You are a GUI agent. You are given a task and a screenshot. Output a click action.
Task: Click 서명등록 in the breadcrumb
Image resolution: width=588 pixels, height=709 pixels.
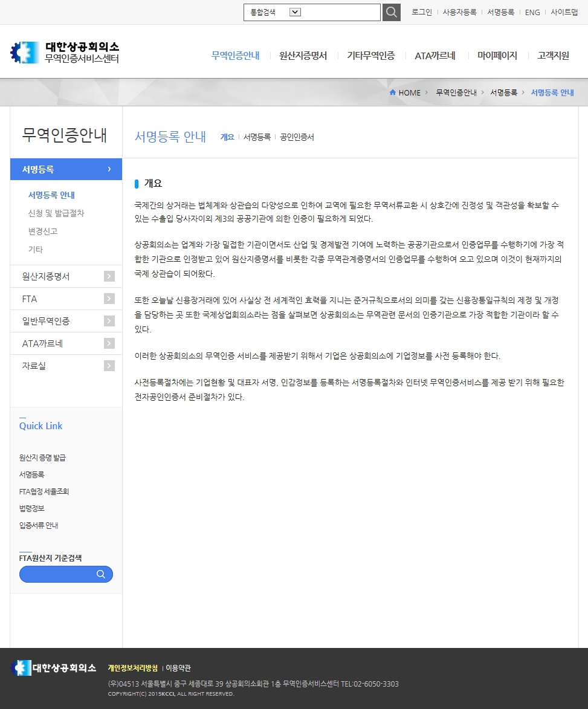click(x=503, y=92)
